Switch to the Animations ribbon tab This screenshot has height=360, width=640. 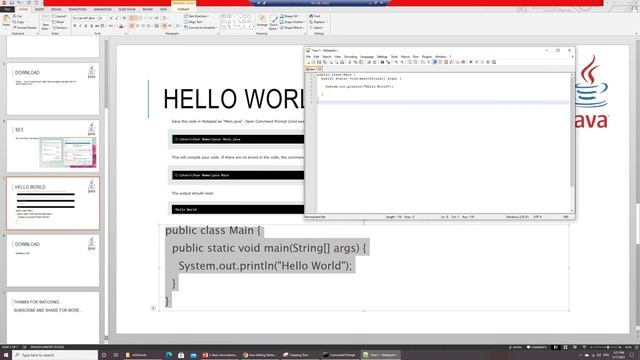click(x=102, y=9)
